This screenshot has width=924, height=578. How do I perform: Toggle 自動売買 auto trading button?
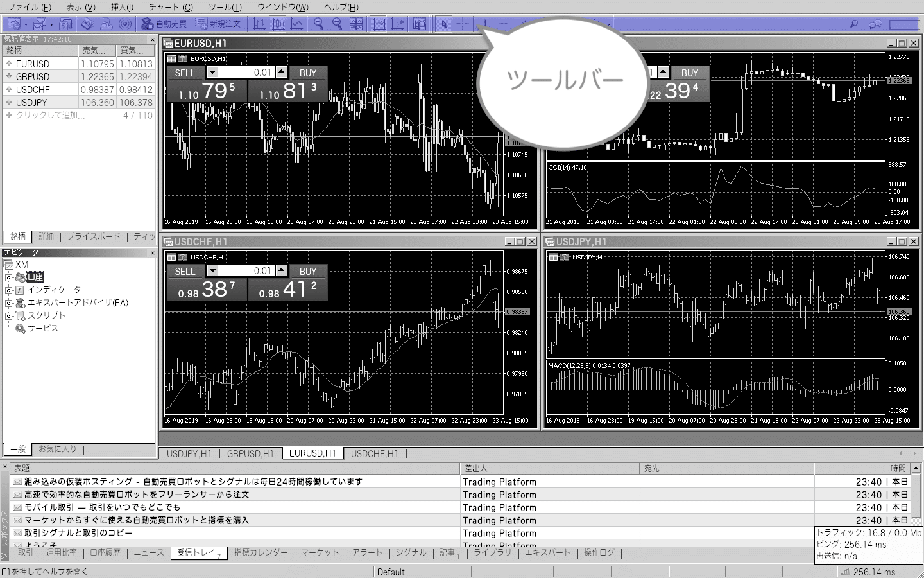(164, 24)
